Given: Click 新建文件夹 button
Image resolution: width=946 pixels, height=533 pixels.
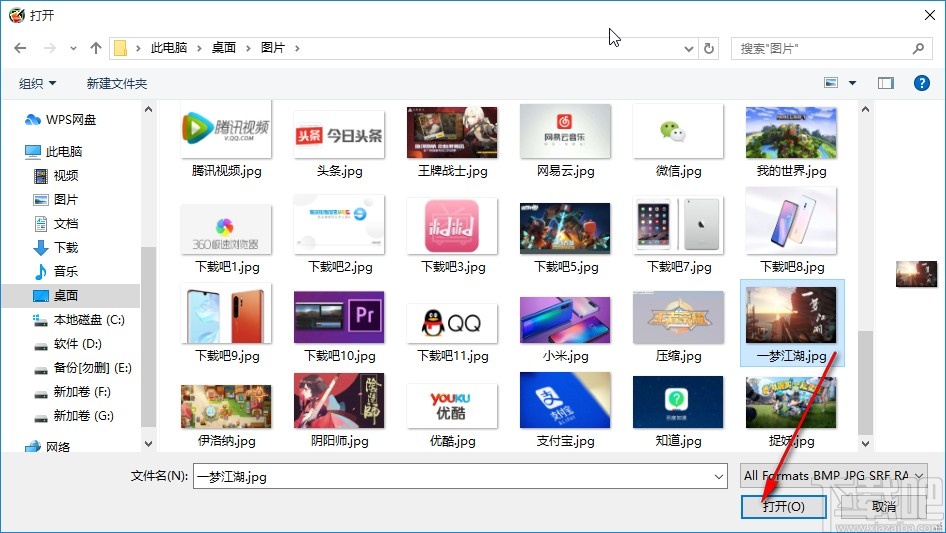Looking at the screenshot, I should [x=116, y=83].
